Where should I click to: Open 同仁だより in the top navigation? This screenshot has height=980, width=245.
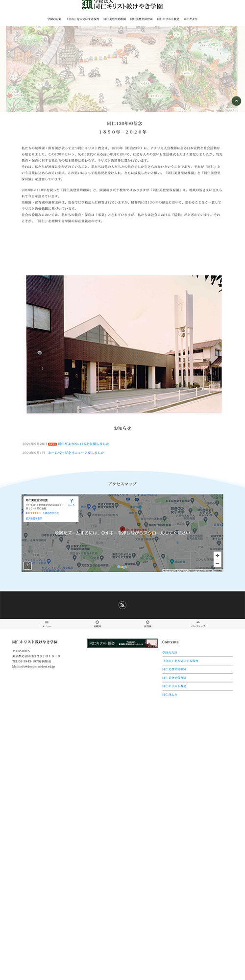[x=191, y=19]
